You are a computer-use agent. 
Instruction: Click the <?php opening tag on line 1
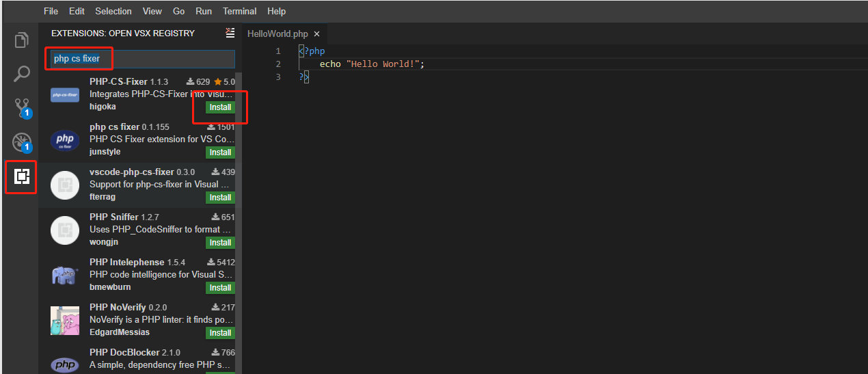[x=312, y=51]
